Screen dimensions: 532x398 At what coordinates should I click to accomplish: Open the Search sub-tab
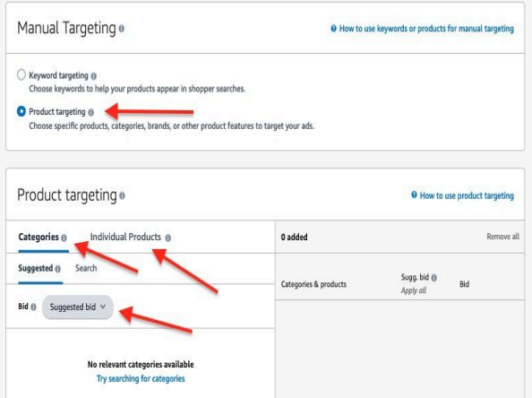pyautogui.click(x=86, y=268)
